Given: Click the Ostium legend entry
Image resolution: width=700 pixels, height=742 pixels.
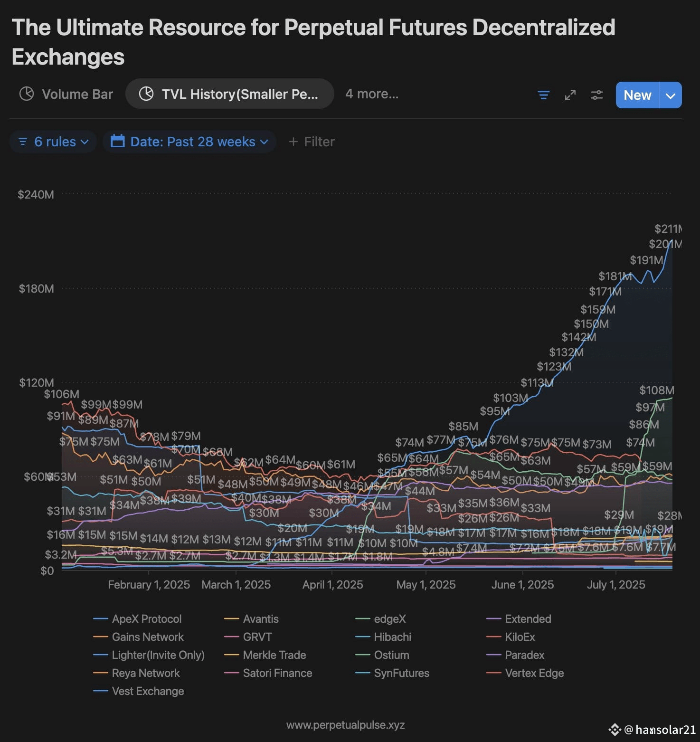Looking at the screenshot, I should click(x=382, y=655).
